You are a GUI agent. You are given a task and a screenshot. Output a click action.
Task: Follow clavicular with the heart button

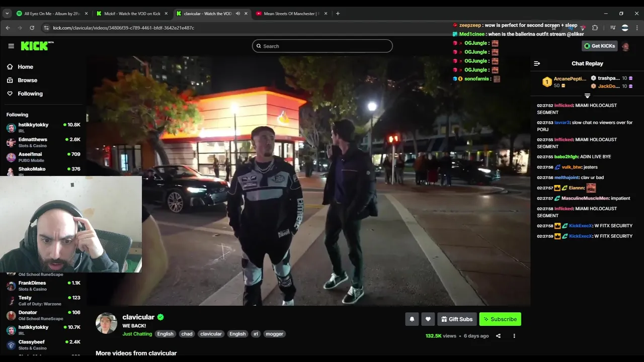click(x=428, y=319)
